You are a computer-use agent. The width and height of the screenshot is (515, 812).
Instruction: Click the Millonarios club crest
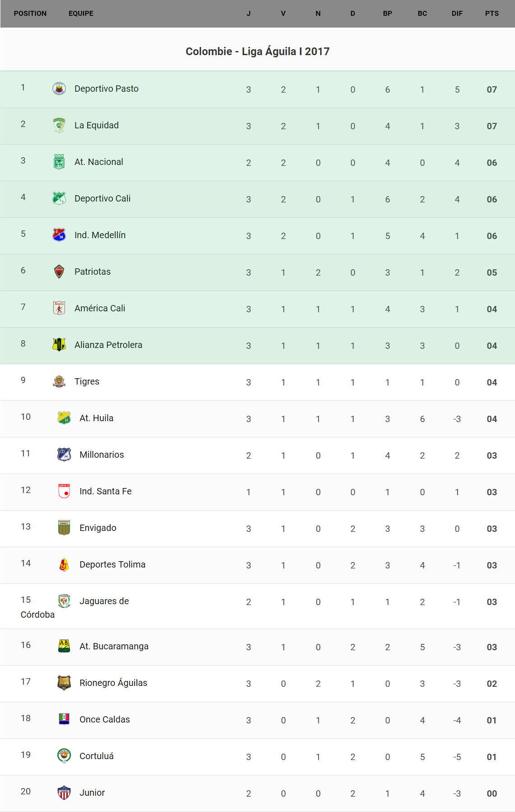coord(64,455)
